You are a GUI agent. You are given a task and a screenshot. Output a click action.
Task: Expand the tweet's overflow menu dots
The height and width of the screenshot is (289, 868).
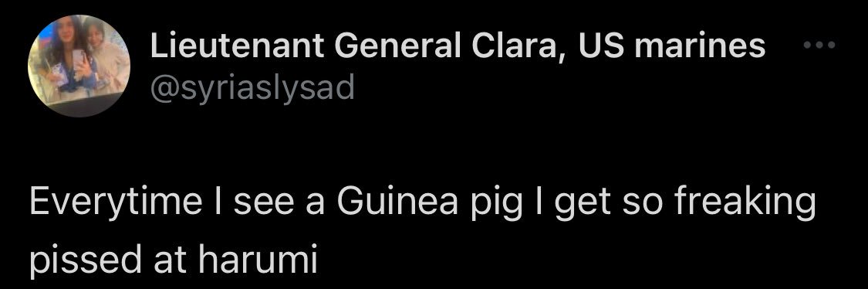[819, 46]
